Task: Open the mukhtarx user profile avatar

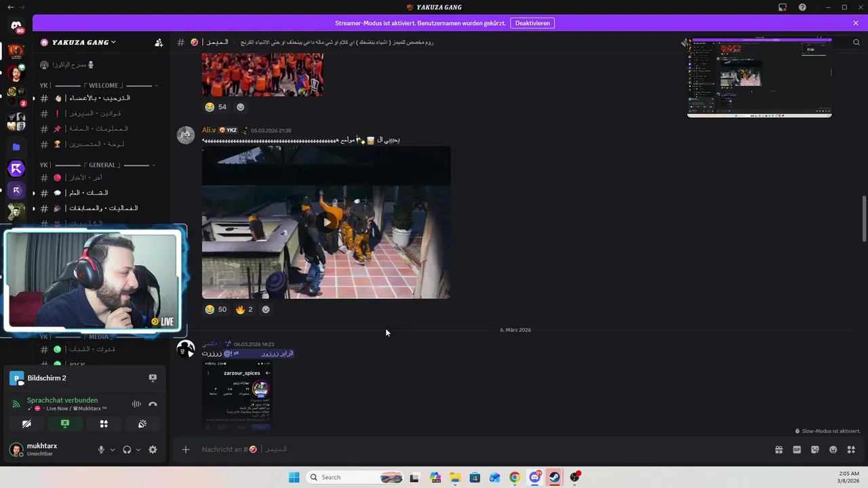Action: click(16, 449)
